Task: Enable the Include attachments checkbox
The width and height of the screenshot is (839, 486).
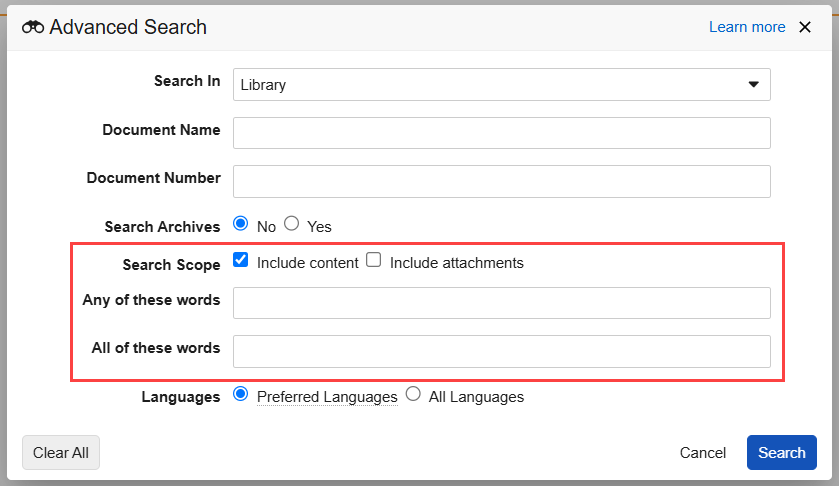Action: click(x=374, y=261)
